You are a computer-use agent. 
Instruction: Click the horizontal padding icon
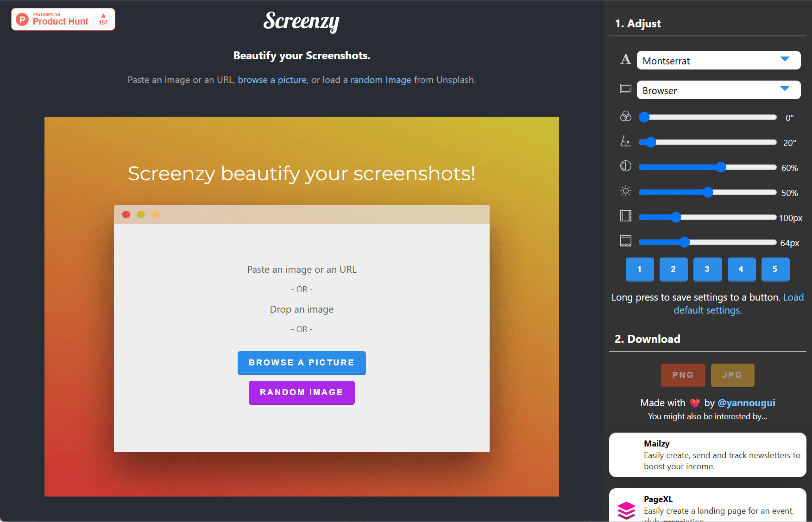pyautogui.click(x=626, y=216)
